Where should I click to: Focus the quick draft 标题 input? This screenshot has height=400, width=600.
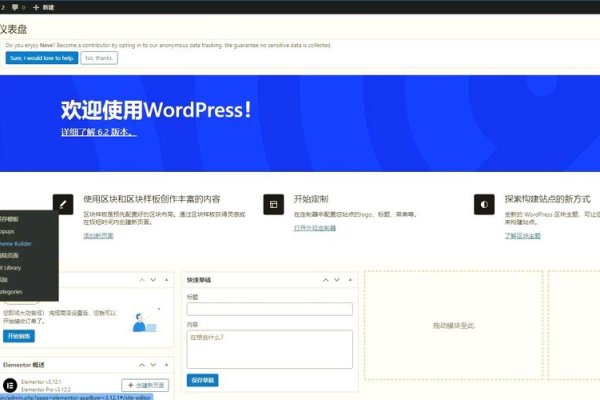(x=270, y=309)
